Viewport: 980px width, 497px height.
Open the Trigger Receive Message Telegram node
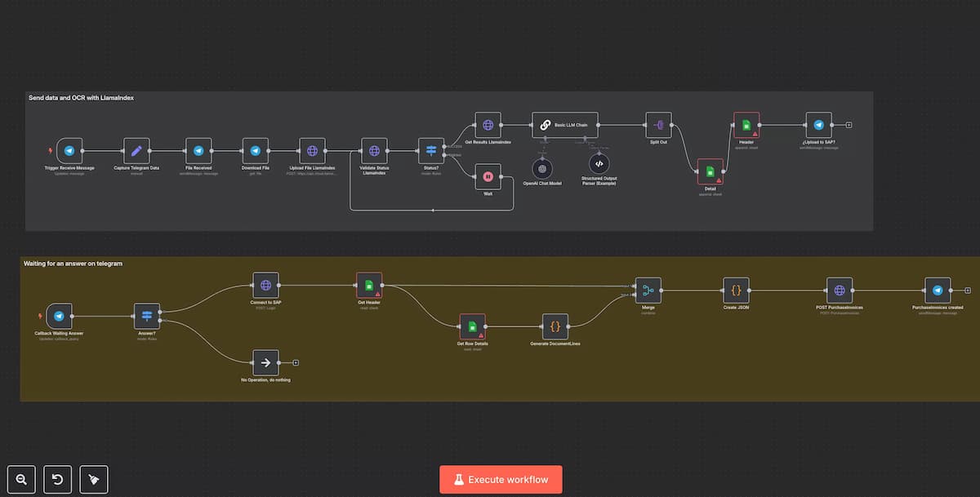tap(69, 151)
